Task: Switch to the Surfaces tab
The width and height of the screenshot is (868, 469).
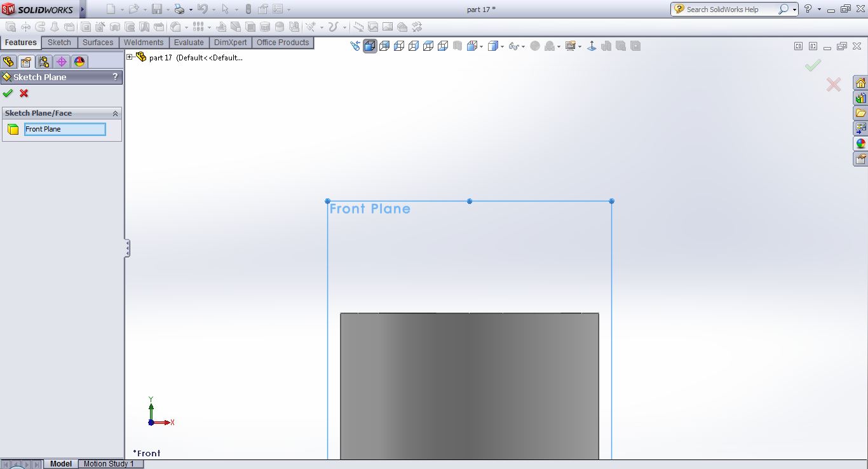Action: [x=98, y=43]
